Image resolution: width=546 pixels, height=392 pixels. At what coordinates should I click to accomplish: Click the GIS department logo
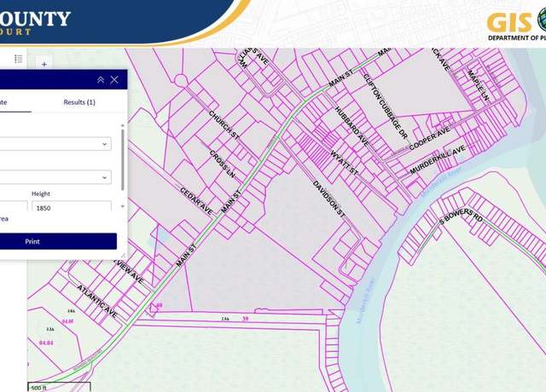[516, 25]
